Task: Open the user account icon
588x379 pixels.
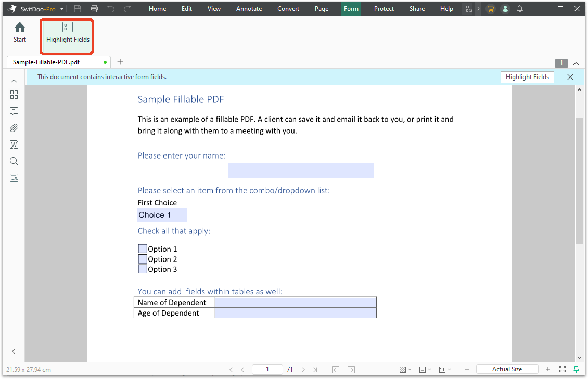Action: click(505, 9)
